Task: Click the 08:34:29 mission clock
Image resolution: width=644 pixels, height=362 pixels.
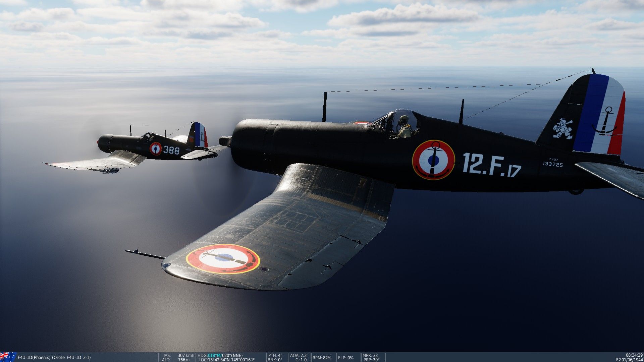Action: click(634, 355)
